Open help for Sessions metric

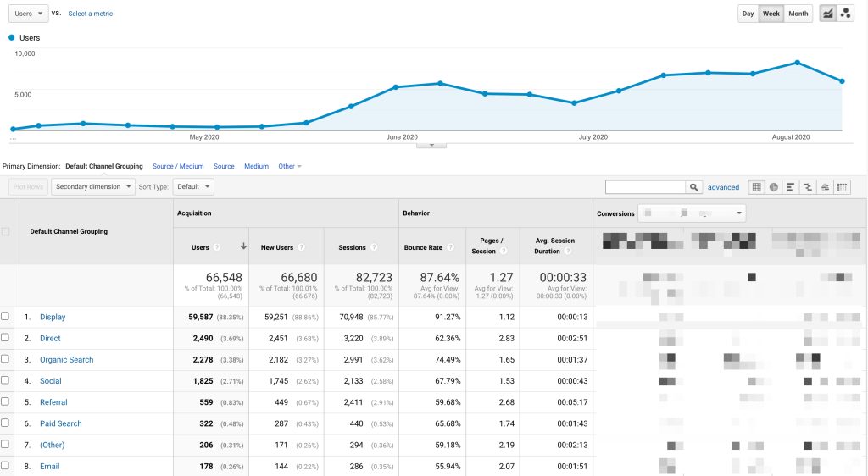coord(374,247)
